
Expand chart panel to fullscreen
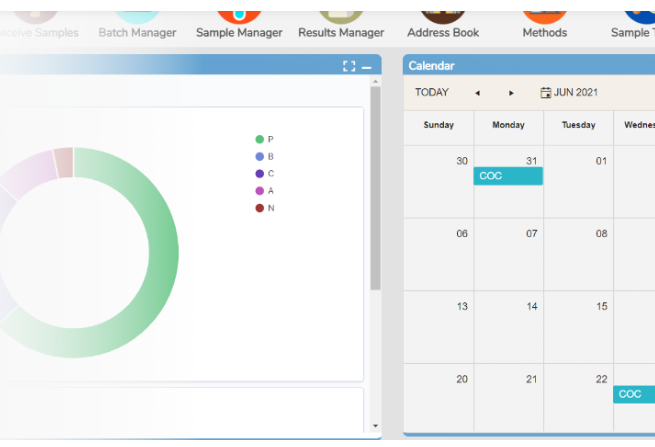[349, 66]
